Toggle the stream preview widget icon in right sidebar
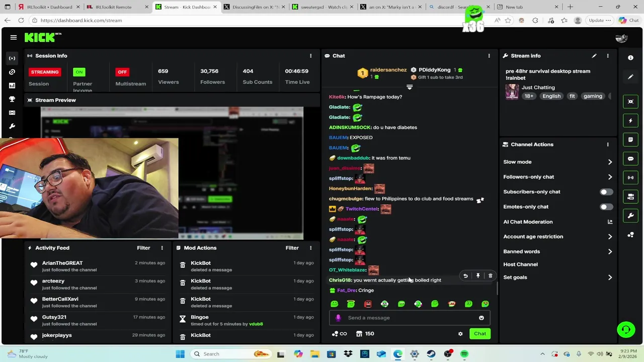Image resolution: width=644 pixels, height=362 pixels. coord(630,102)
